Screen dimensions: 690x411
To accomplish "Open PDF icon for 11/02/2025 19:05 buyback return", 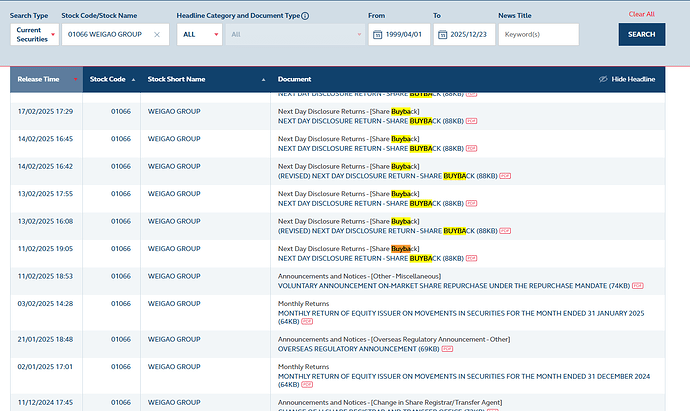I will click(x=471, y=258).
